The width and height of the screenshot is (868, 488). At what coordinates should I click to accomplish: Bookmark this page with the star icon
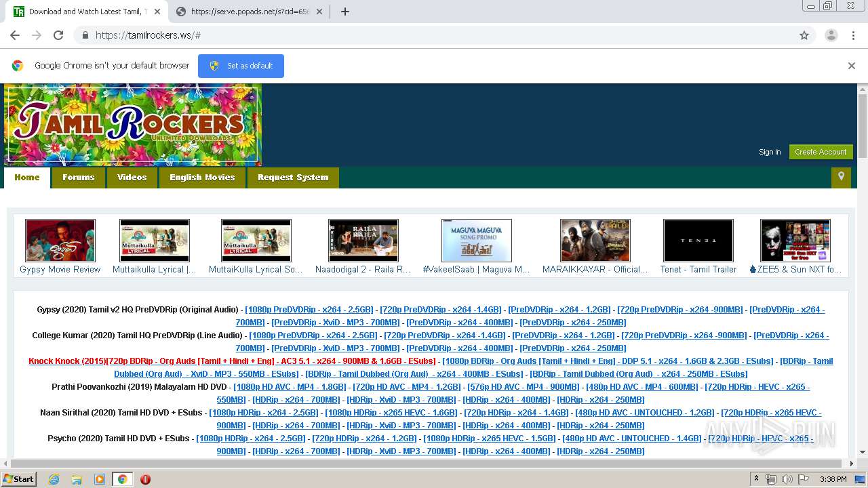click(x=804, y=35)
